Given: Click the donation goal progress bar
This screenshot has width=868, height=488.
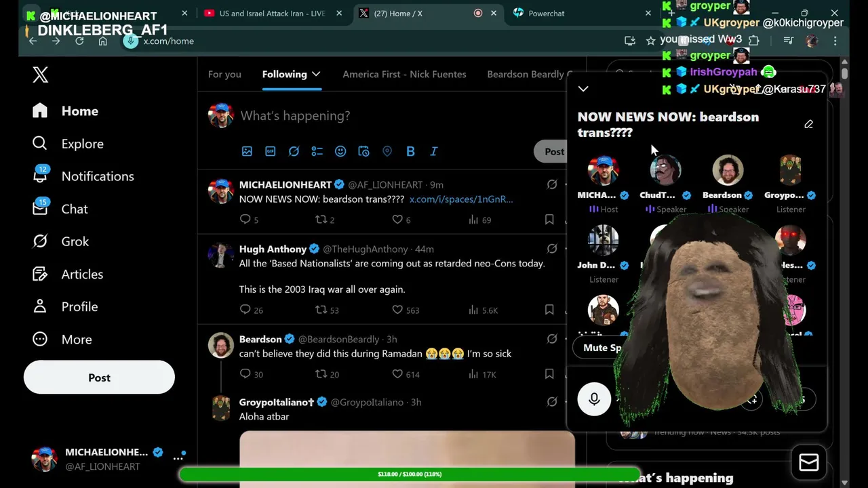Looking at the screenshot, I should 409,474.
